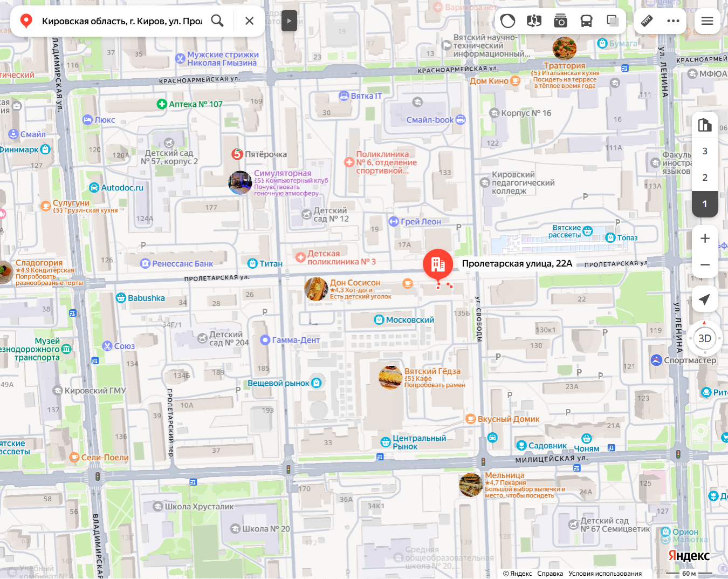
Task: Click the Вятка IT computer icon
Action: click(344, 96)
